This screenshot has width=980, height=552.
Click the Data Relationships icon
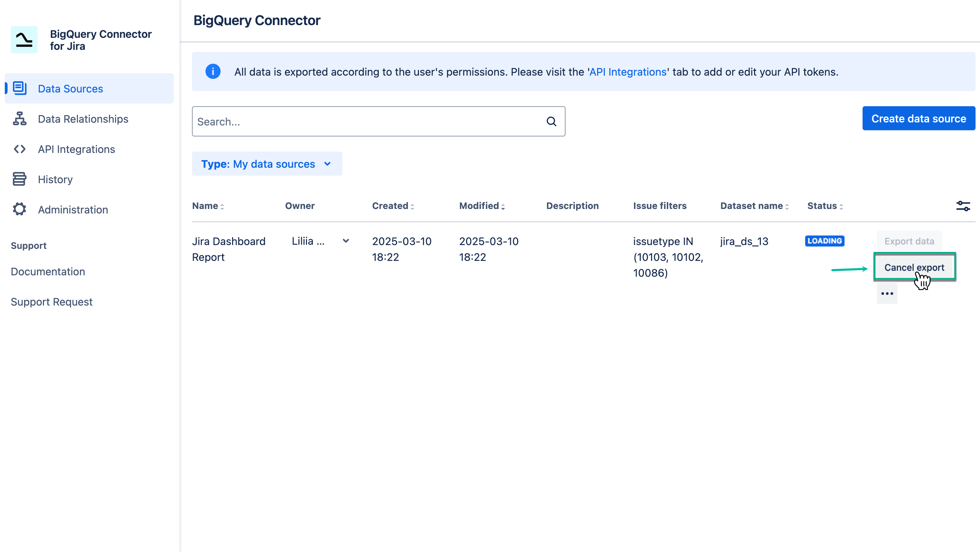click(x=20, y=118)
